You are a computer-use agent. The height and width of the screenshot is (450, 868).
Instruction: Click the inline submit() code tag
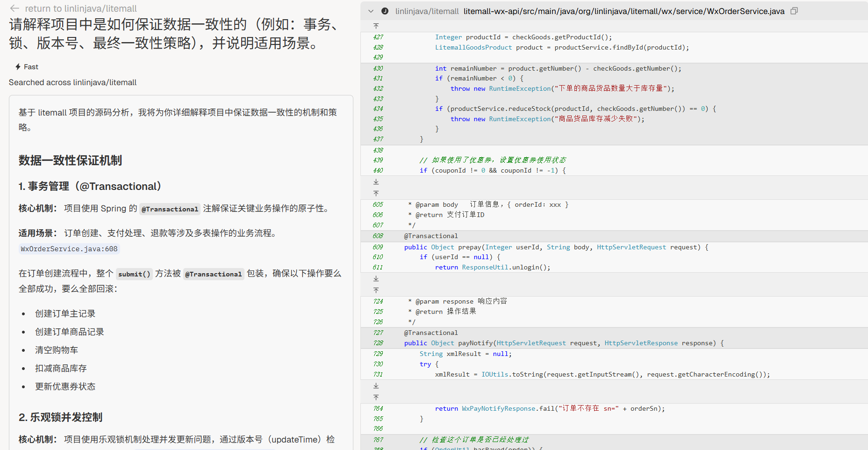click(x=134, y=274)
